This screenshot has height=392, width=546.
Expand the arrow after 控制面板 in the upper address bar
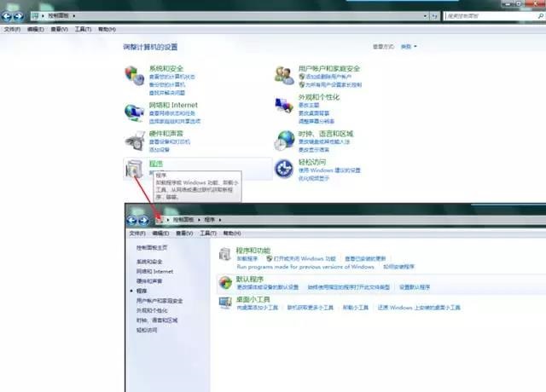(74, 15)
